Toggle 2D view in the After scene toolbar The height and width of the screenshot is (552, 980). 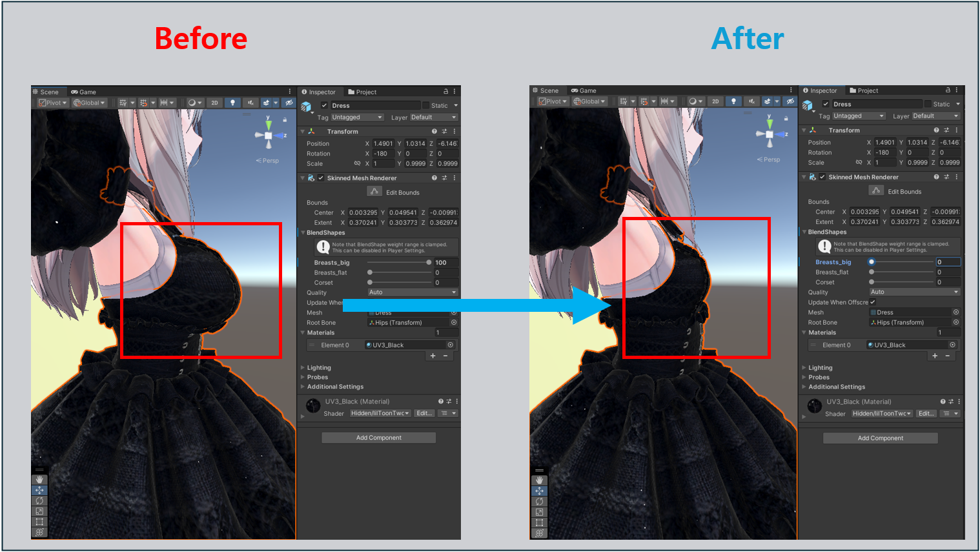tap(715, 101)
